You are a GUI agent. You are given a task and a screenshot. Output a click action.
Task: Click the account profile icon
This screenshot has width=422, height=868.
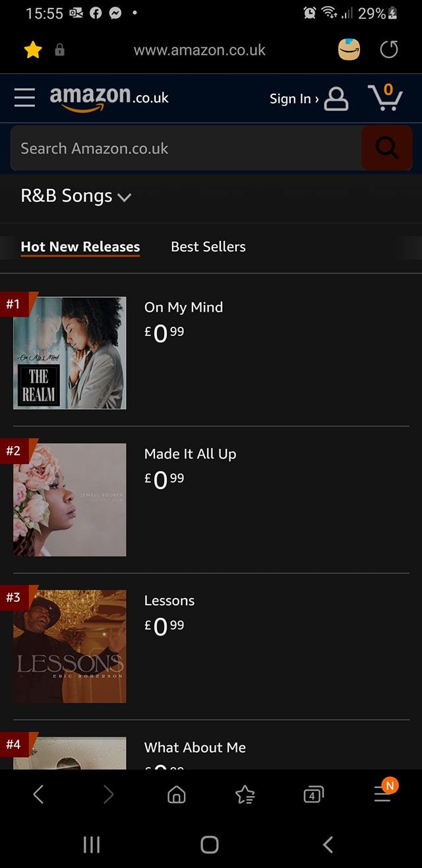click(336, 98)
